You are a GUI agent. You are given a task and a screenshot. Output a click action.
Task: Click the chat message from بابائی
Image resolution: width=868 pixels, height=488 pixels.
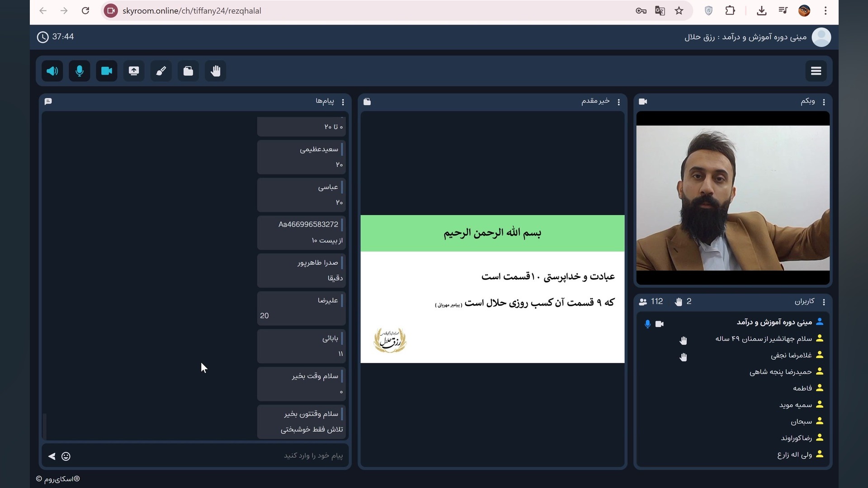[302, 346]
